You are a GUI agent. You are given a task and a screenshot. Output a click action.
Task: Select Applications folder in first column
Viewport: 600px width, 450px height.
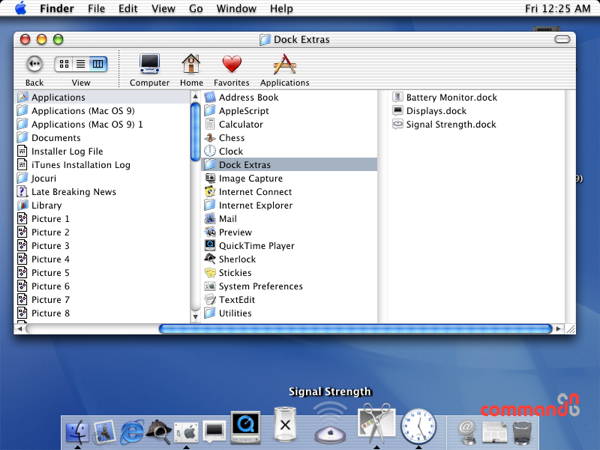pos(102,97)
